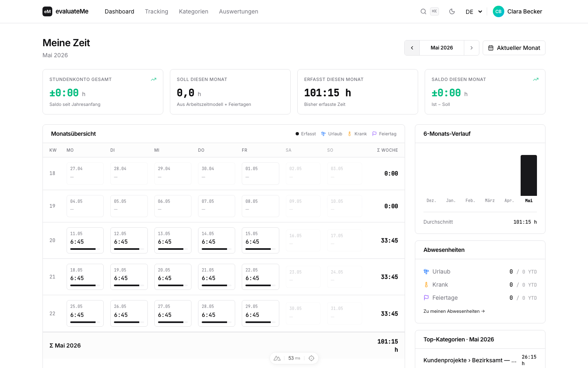This screenshot has height=368, width=588.
Task: Click the Mai 2026 month label
Action: 442,48
